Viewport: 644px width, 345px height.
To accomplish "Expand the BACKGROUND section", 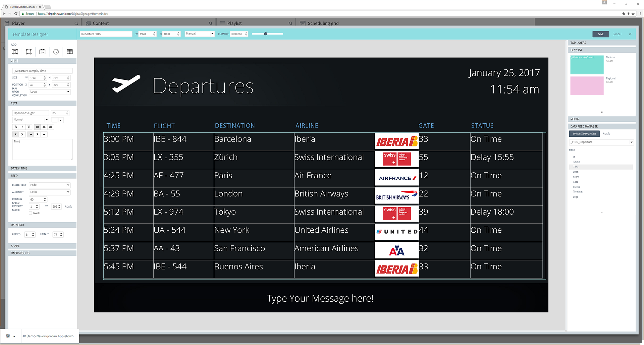I will [42, 253].
